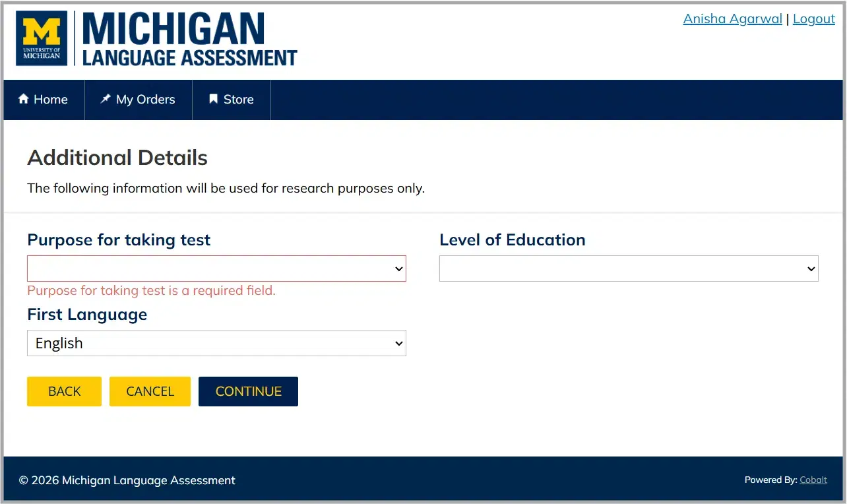This screenshot has height=504, width=847.
Task: Click the house icon beside Home
Action: [x=24, y=99]
